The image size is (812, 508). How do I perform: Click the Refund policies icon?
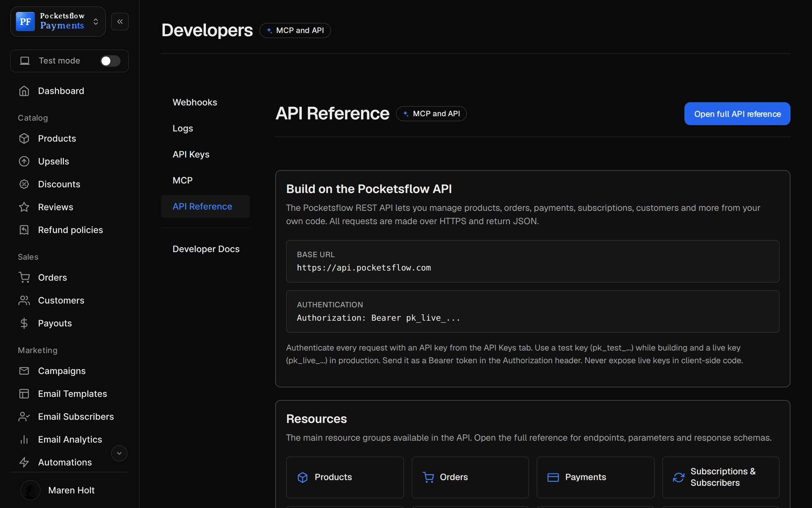[24, 230]
